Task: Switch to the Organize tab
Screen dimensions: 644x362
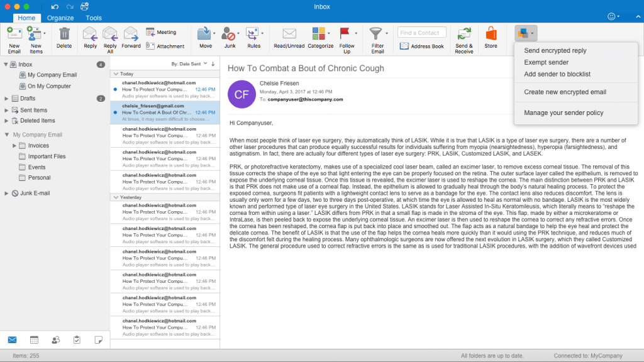Action: 60,18
